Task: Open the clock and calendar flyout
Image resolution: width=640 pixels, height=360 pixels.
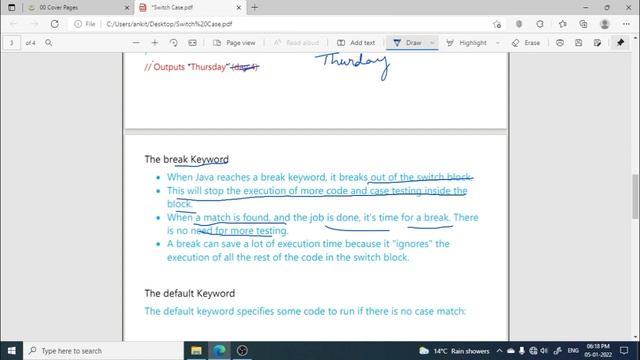Action: 598,351
